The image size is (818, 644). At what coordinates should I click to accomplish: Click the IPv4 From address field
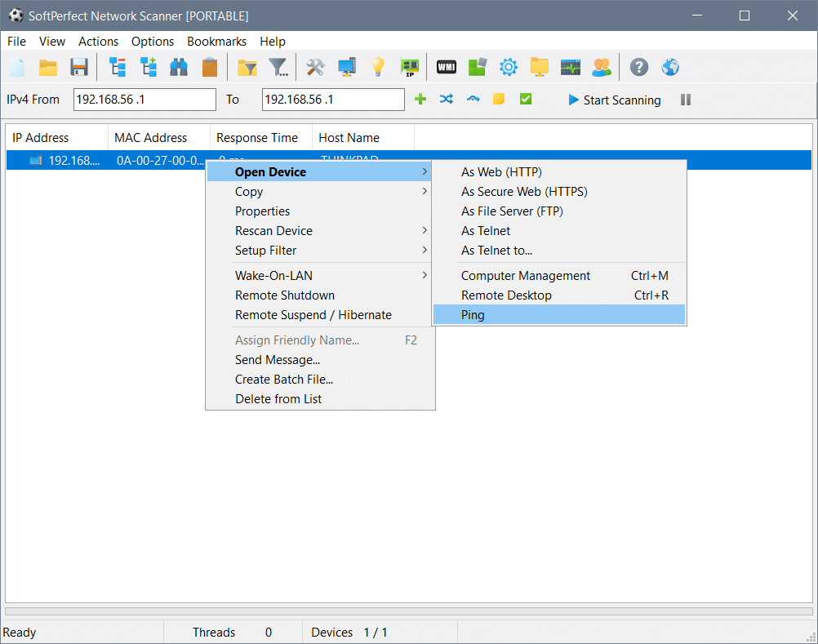click(x=144, y=99)
